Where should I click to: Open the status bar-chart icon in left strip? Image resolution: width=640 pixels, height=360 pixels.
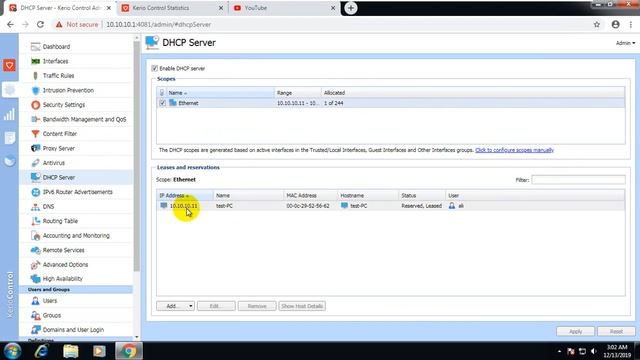tap(9, 114)
